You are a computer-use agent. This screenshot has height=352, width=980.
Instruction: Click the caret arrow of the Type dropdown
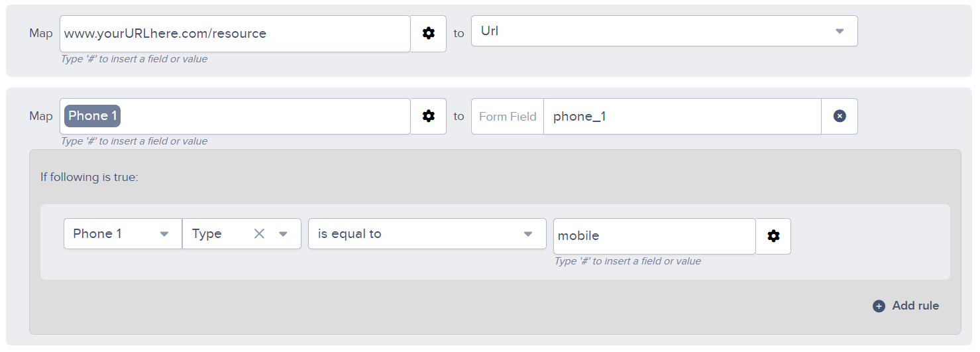click(x=284, y=233)
